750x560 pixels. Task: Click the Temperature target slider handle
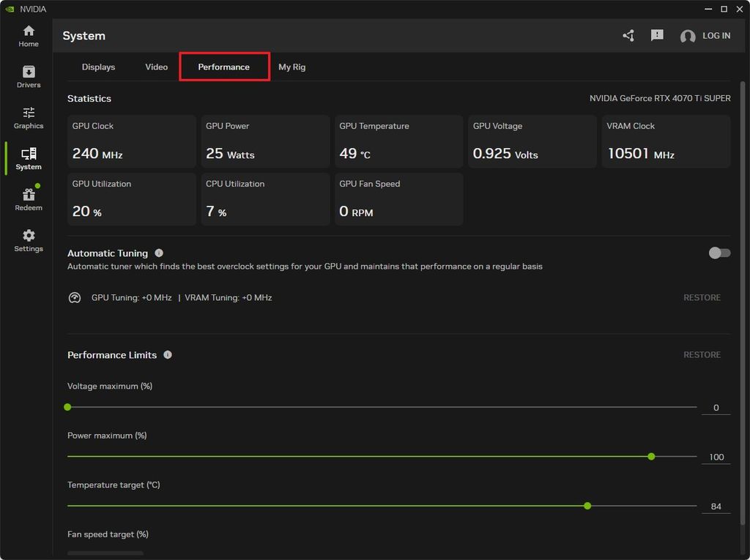coord(587,506)
